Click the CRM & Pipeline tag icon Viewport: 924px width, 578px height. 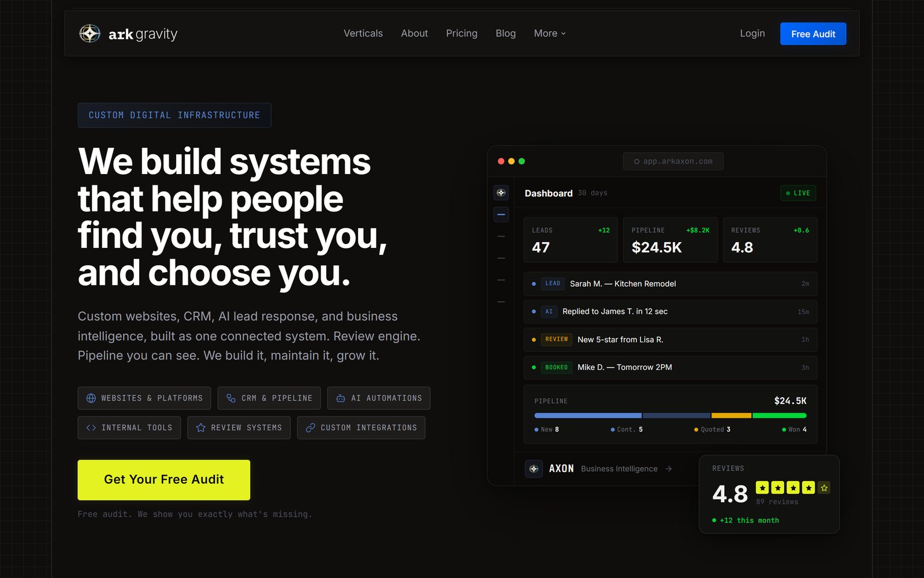231,398
